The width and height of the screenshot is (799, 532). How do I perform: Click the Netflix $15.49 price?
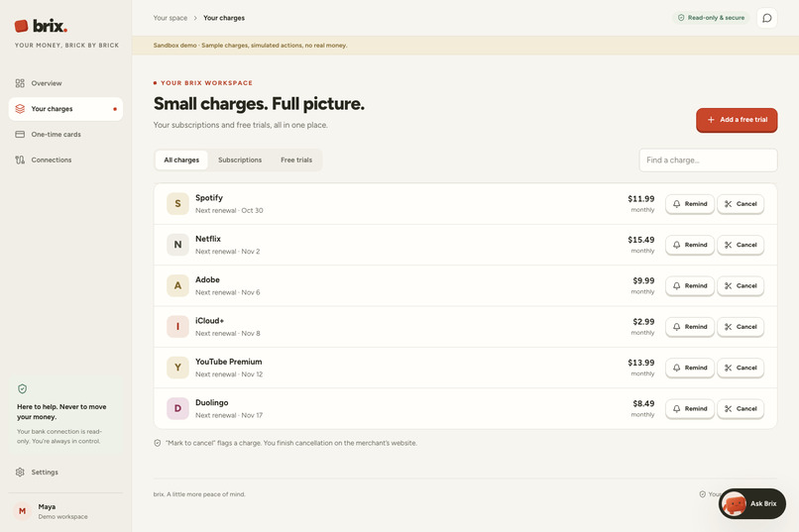pos(641,240)
